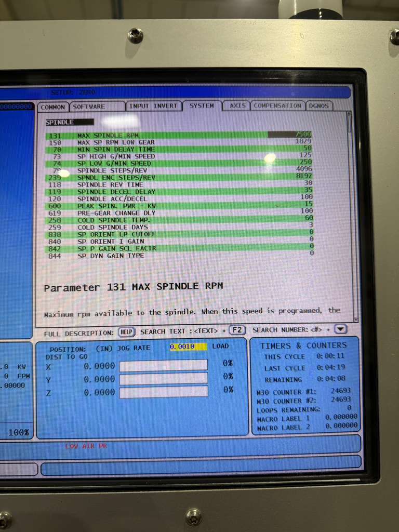Viewport: 399px width, 532px height.
Task: Open the COMMON parameters tab
Action: click(53, 107)
